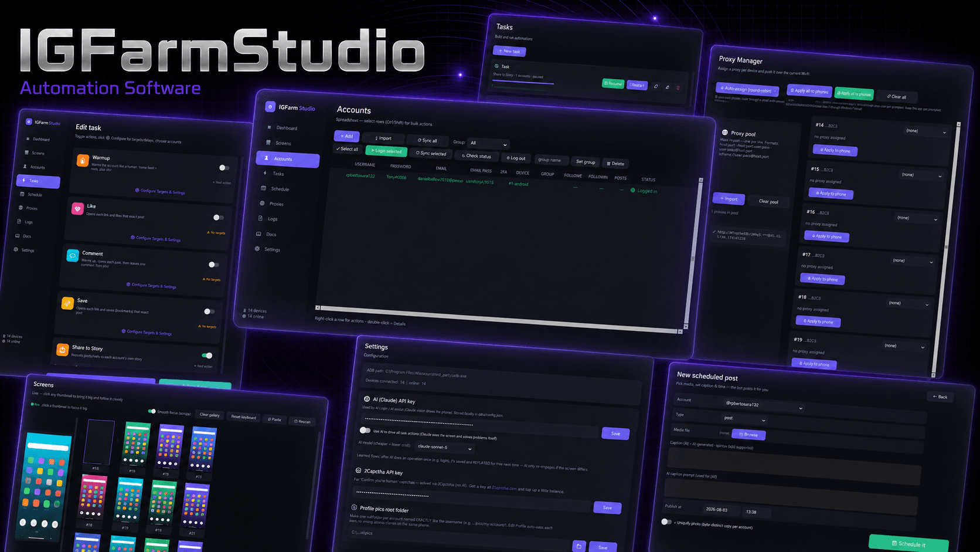Click the Proxy pool icon in Proxy Manager
Viewport: 980px width, 552px height.
coord(725,133)
